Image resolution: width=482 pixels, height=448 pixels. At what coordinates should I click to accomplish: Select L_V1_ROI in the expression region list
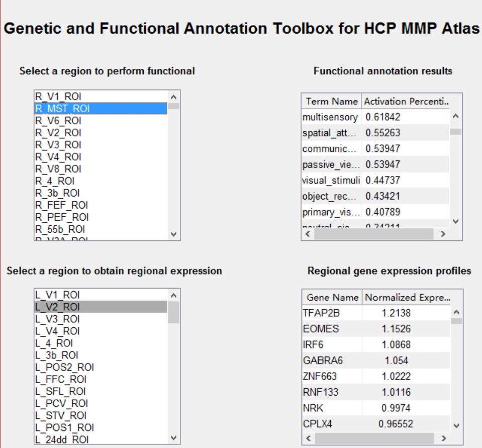[x=57, y=295]
